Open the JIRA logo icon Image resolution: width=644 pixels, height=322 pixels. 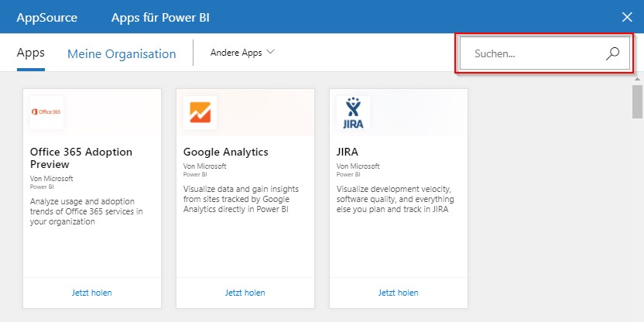(353, 112)
